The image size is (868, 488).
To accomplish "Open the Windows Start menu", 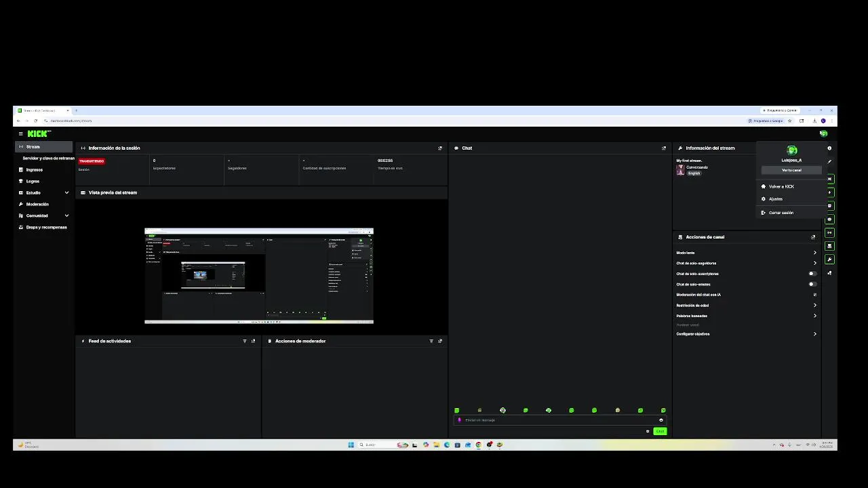I will click(x=351, y=445).
